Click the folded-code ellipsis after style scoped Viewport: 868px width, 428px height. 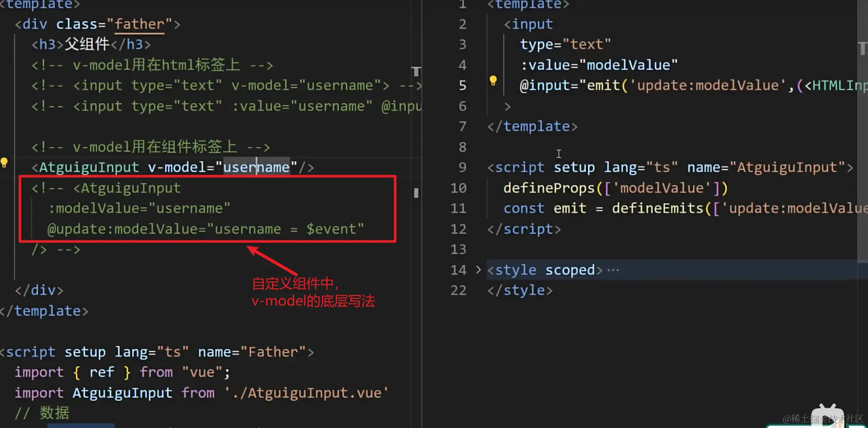point(613,270)
